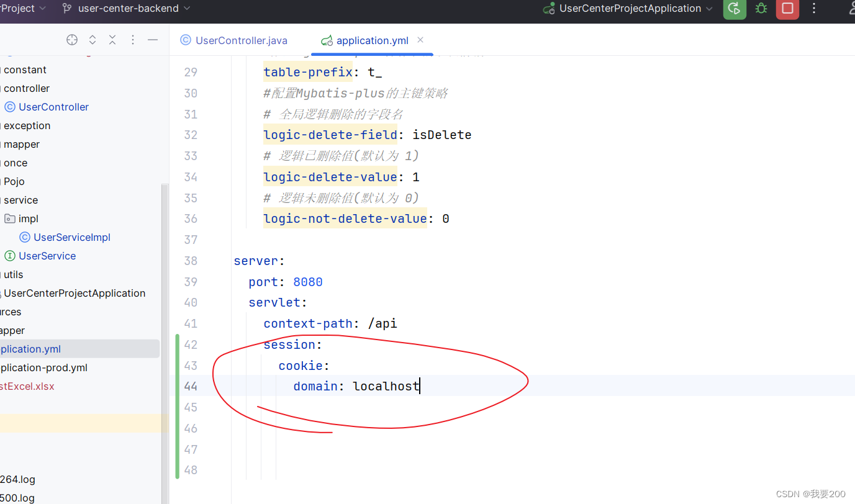Select utils package in tree

click(x=13, y=274)
